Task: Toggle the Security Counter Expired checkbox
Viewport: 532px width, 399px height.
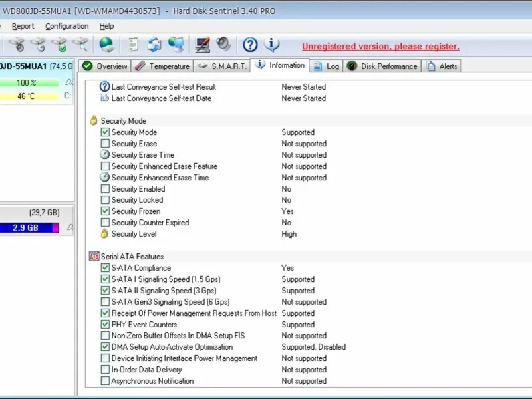Action: click(x=105, y=222)
